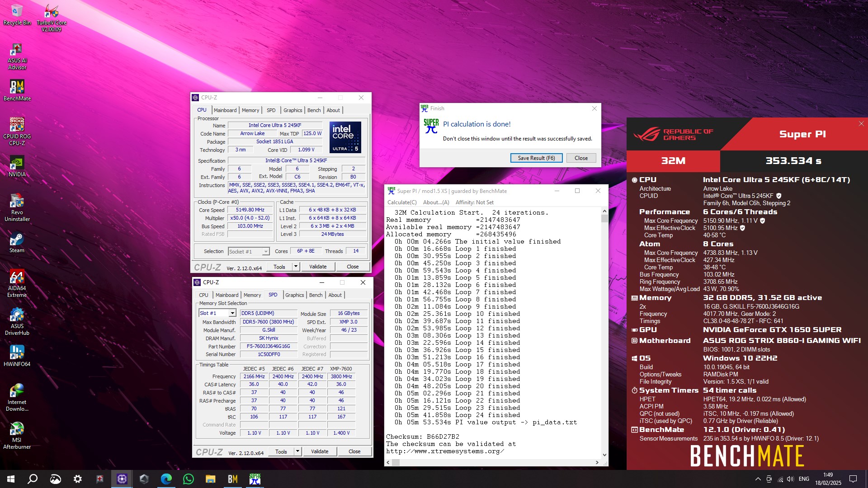
Task: Click Save Result (F6) button
Action: click(536, 158)
